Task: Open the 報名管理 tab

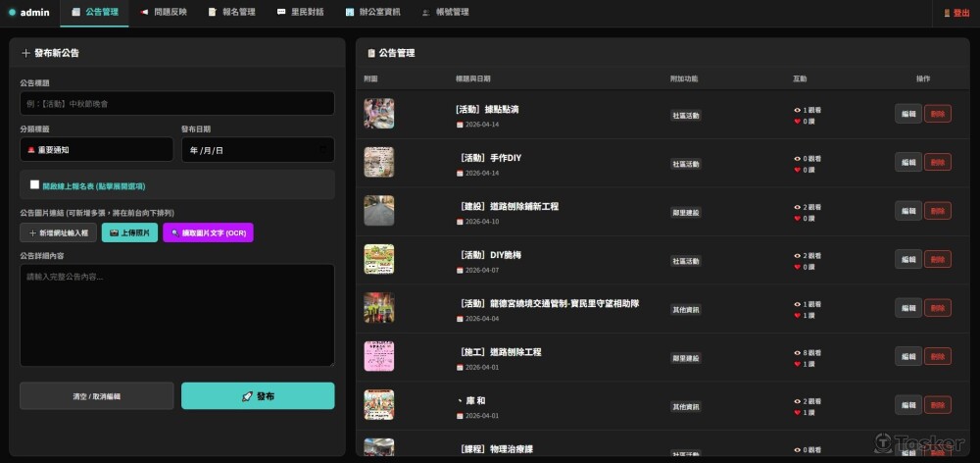Action: click(x=232, y=12)
